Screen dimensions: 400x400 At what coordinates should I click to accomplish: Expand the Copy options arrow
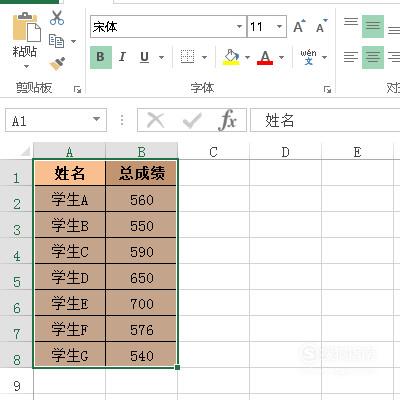(73, 41)
